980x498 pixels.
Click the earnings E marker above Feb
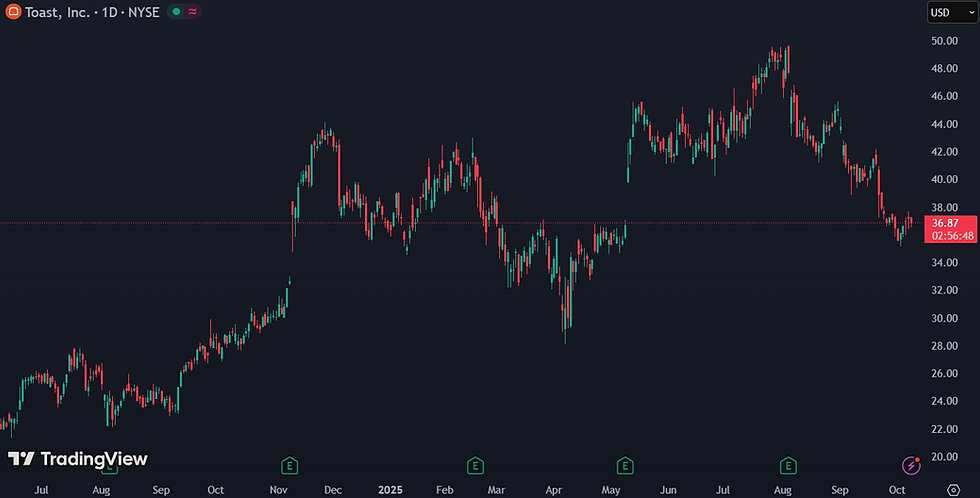point(475,466)
